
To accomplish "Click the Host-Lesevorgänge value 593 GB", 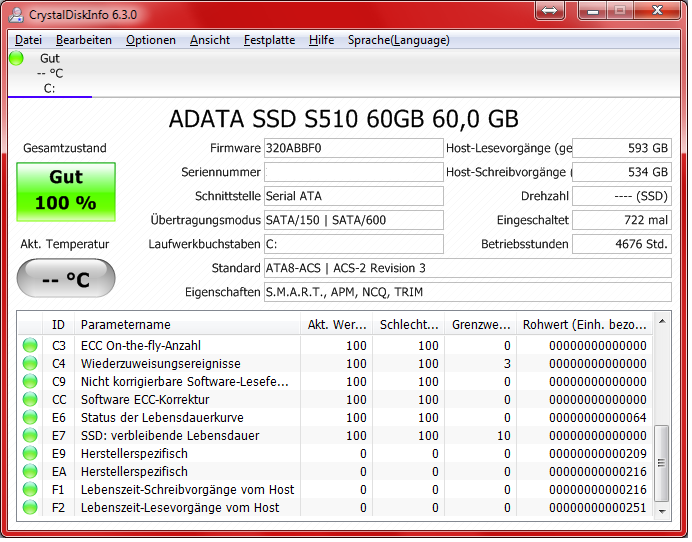I will tap(622, 148).
